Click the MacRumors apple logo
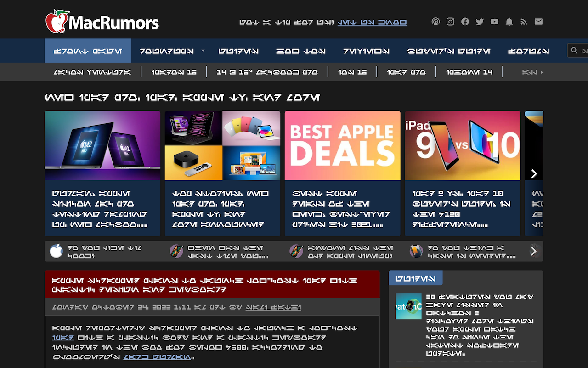The width and height of the screenshot is (588, 368). [x=57, y=21]
